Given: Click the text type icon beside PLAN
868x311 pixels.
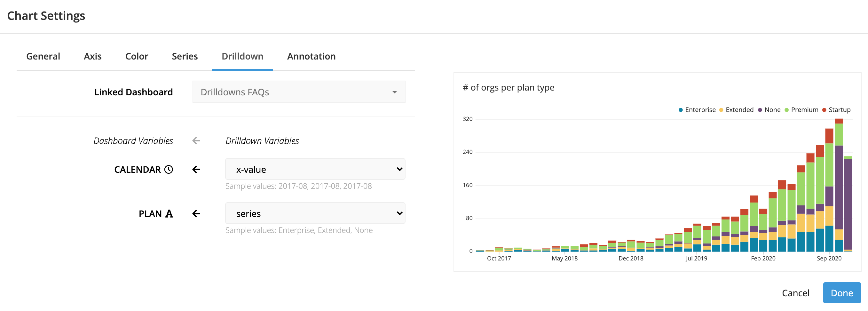Looking at the screenshot, I should point(169,214).
